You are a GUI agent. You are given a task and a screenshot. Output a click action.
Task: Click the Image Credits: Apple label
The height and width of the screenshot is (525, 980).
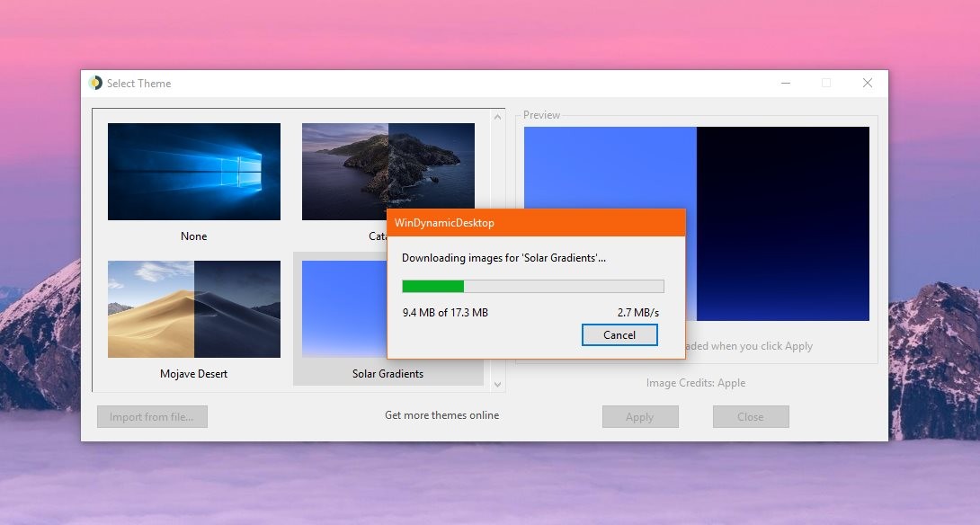tap(696, 382)
